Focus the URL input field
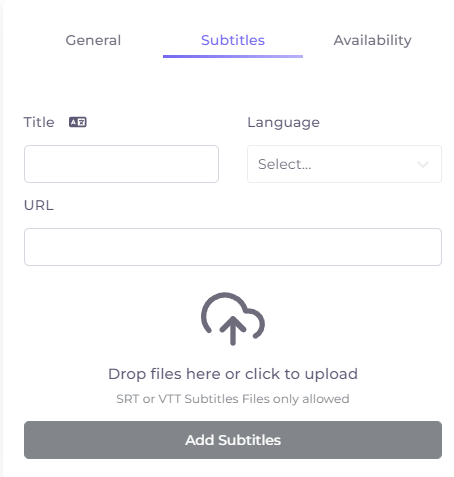This screenshot has height=477, width=454. pyautogui.click(x=233, y=247)
